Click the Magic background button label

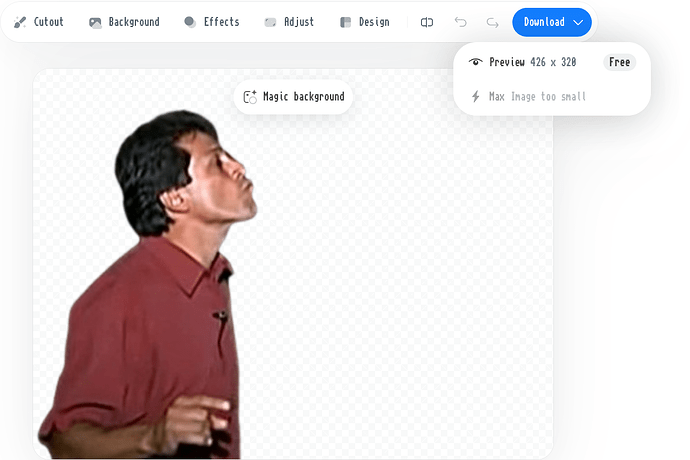[x=303, y=97]
